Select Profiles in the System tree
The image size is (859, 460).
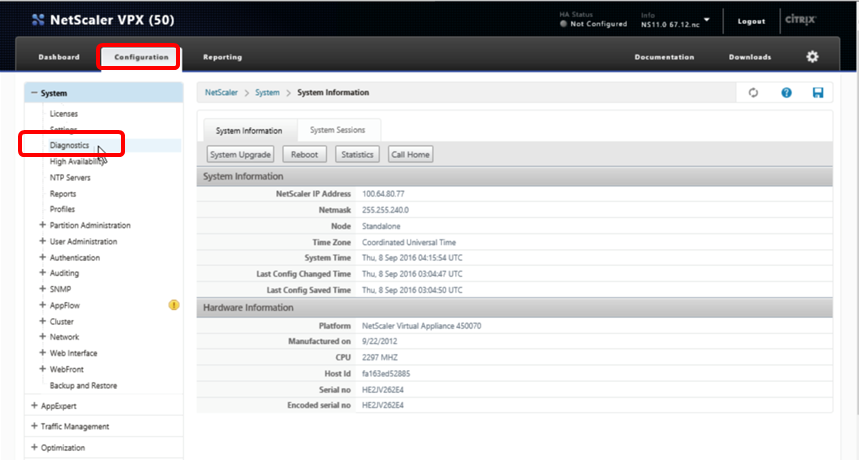point(62,209)
